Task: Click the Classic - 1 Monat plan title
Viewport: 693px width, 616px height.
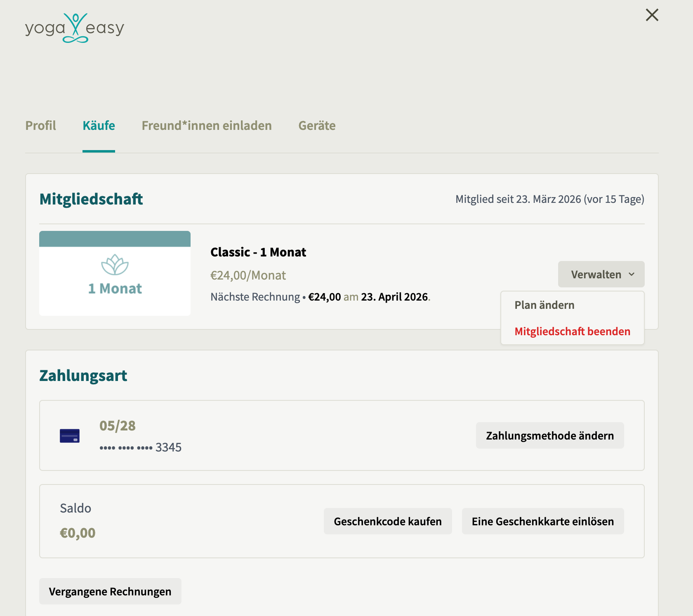Action: pos(258,252)
